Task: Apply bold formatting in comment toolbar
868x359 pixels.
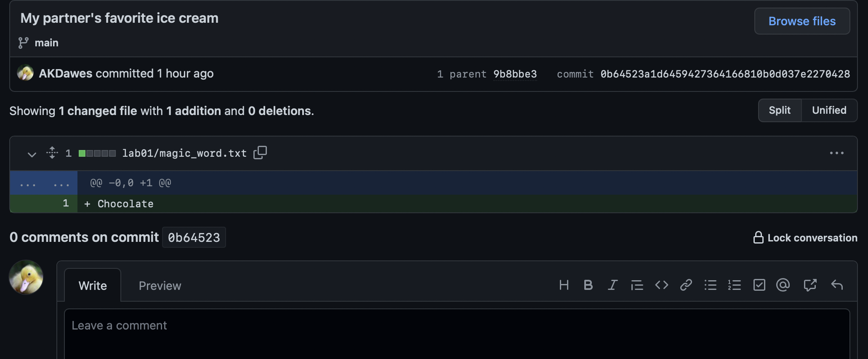Action: click(588, 285)
